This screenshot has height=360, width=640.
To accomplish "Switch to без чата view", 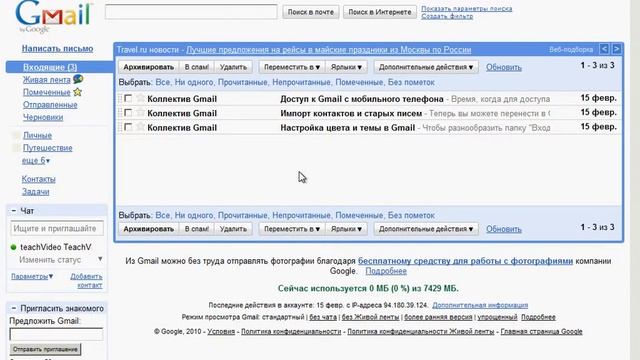I will [323, 317].
